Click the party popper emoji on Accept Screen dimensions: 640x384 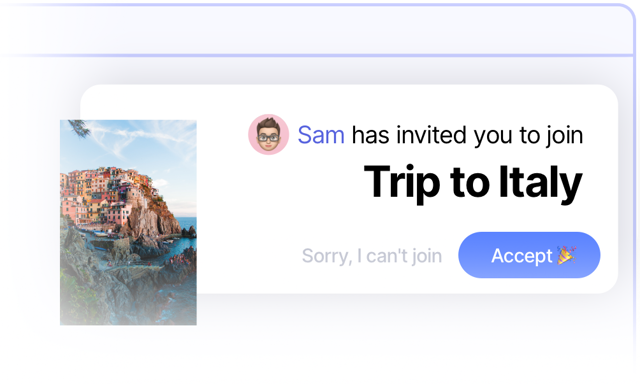(x=567, y=255)
